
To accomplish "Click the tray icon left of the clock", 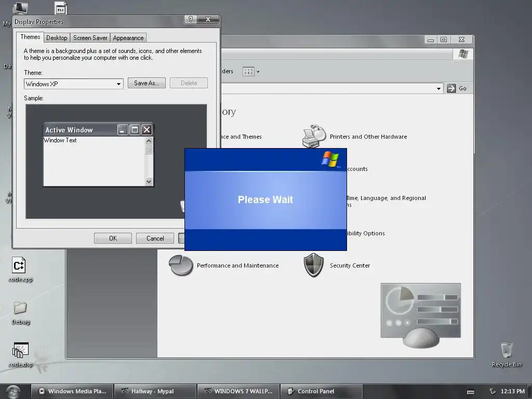I will [x=493, y=391].
